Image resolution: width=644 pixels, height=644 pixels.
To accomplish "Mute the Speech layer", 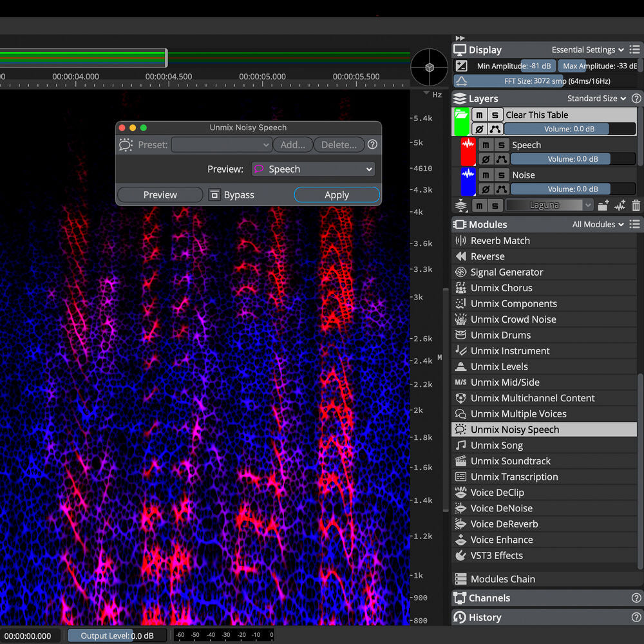I will click(486, 144).
